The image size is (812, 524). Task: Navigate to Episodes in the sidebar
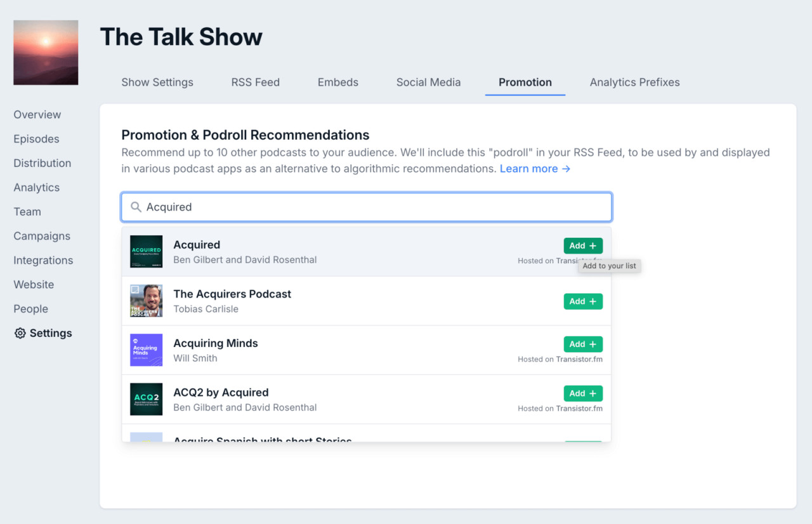pos(35,139)
